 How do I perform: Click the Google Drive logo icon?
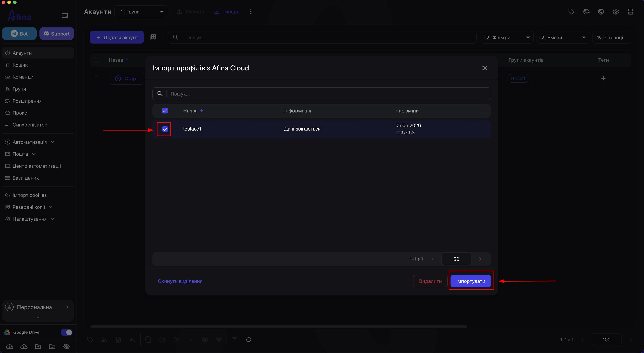coord(7,332)
